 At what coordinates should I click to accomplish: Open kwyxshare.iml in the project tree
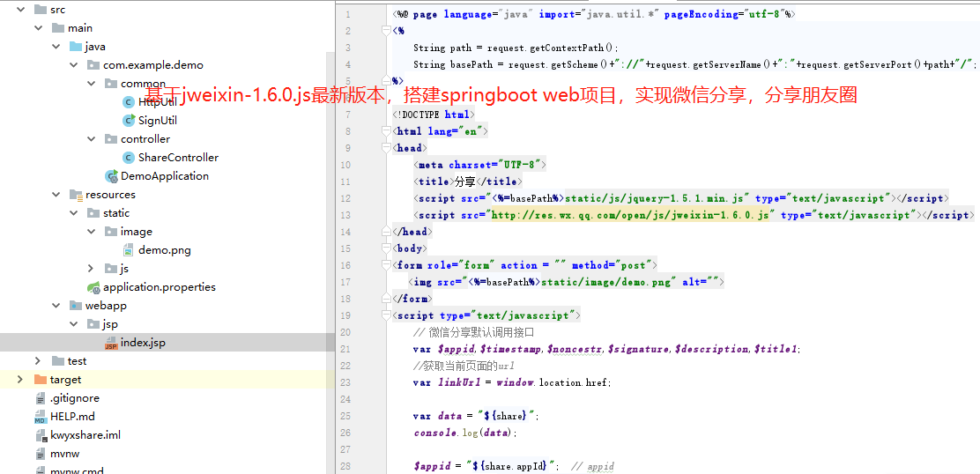[85, 435]
